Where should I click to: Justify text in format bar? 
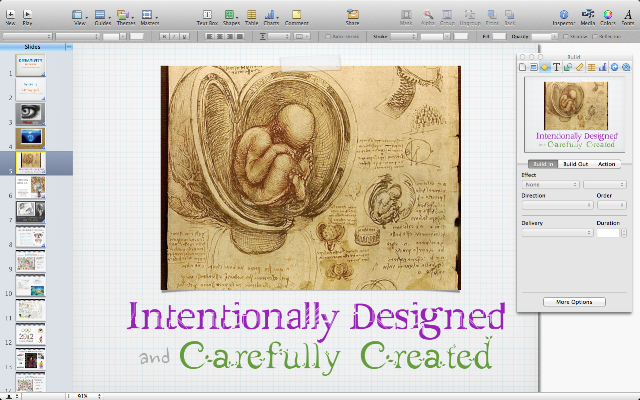point(240,37)
